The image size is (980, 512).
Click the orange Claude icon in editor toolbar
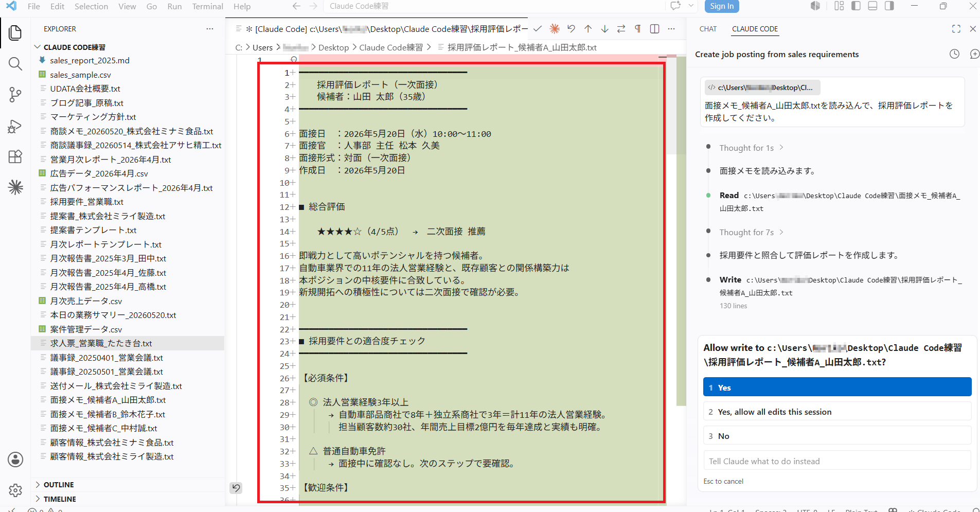[555, 29]
